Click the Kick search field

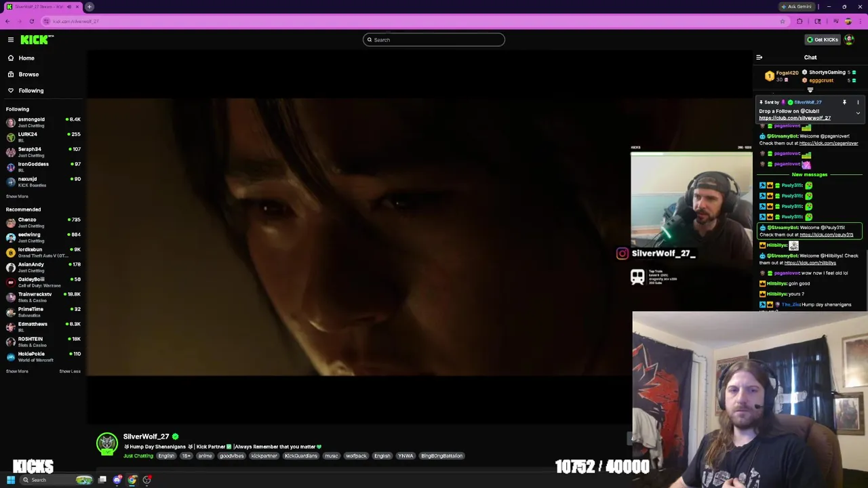point(434,40)
